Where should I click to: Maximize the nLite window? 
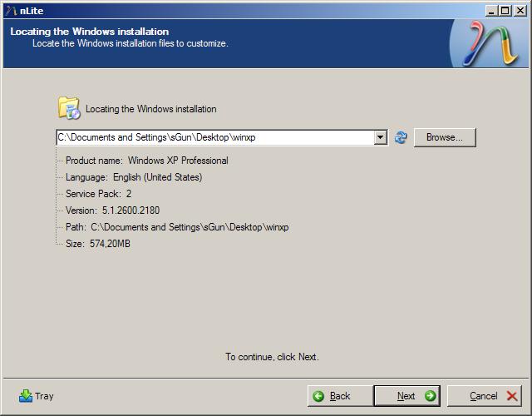click(x=505, y=11)
